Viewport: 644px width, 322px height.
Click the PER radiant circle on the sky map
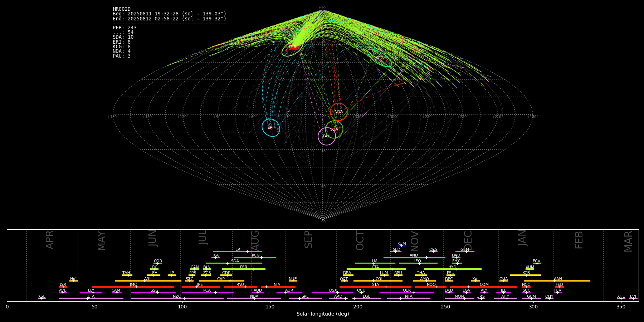(x=293, y=47)
